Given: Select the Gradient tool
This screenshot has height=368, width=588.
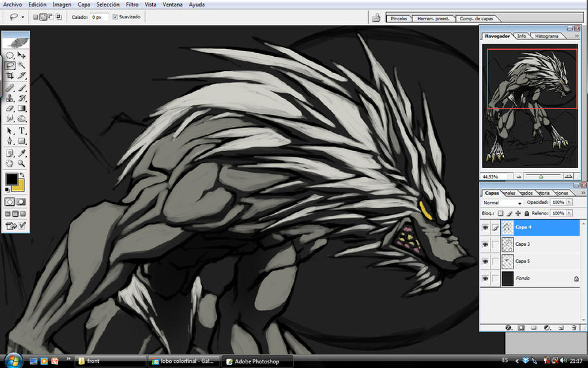Looking at the screenshot, I should [x=22, y=109].
